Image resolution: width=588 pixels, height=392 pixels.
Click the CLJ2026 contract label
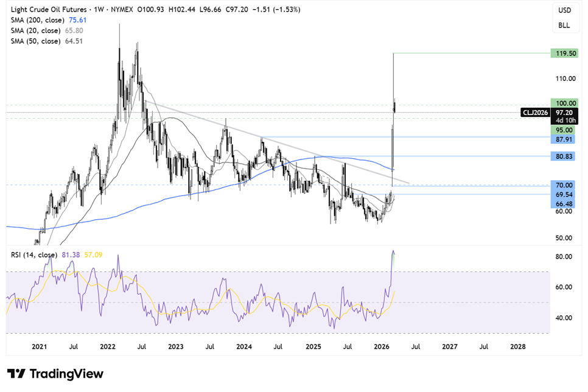536,113
